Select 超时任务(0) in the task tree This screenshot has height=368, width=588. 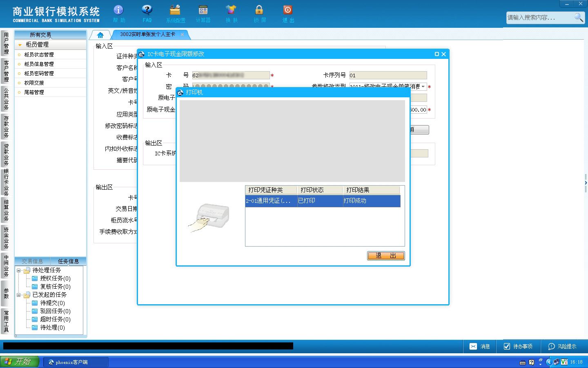tap(55, 319)
